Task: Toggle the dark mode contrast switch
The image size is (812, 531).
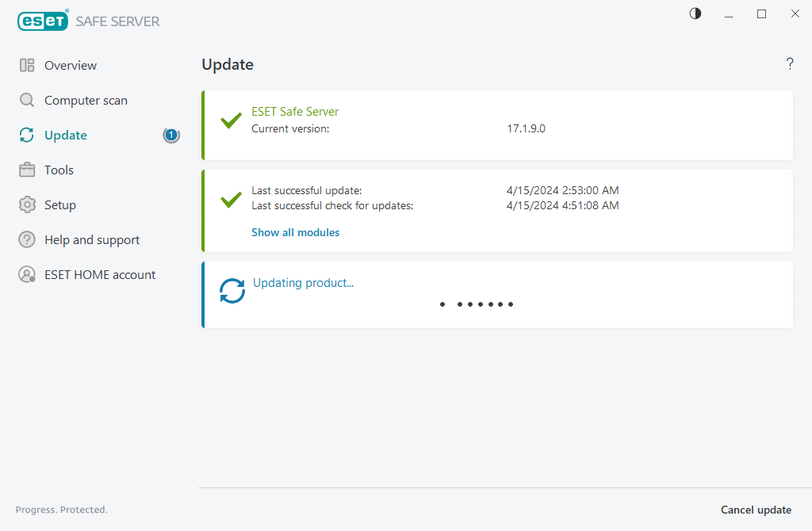Action: [x=695, y=13]
